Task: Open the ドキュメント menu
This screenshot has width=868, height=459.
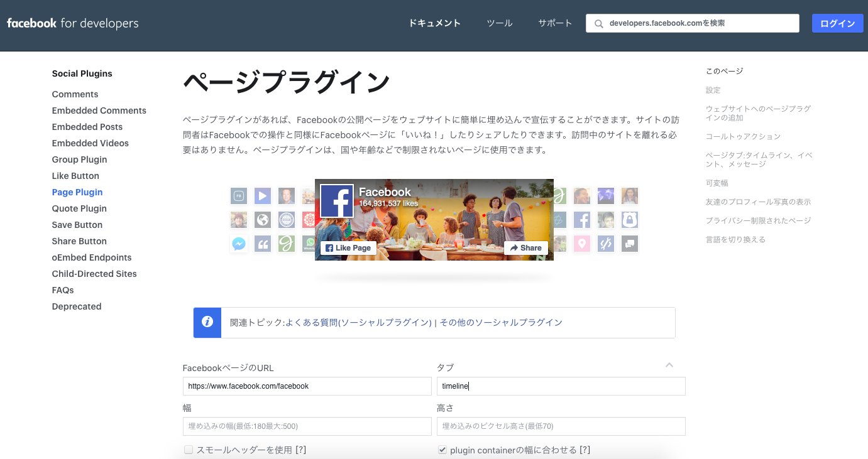Action: 435,23
